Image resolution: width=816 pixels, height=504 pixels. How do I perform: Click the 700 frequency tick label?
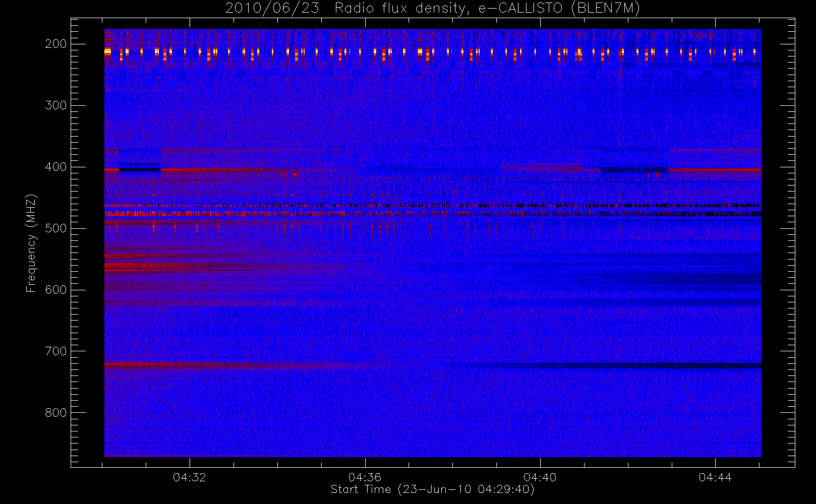pyautogui.click(x=55, y=351)
